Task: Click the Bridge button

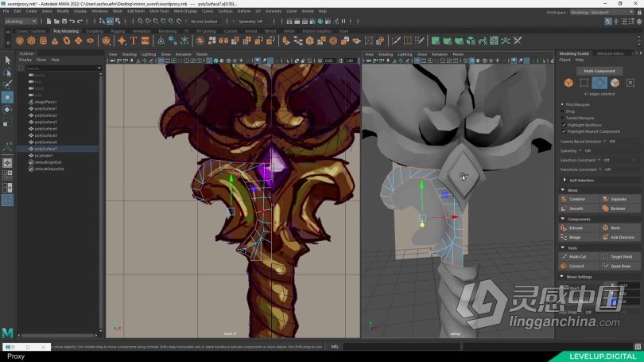Action: click(579, 237)
